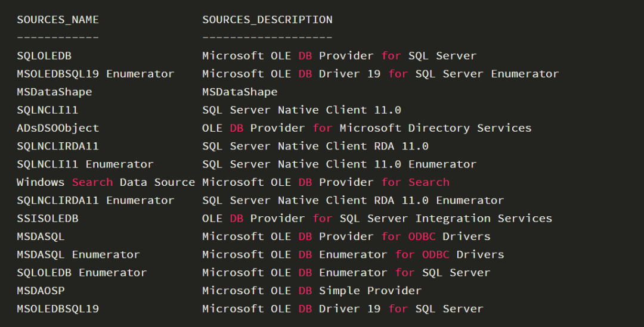Click the SQLOLEDB entry in the first row

point(44,56)
